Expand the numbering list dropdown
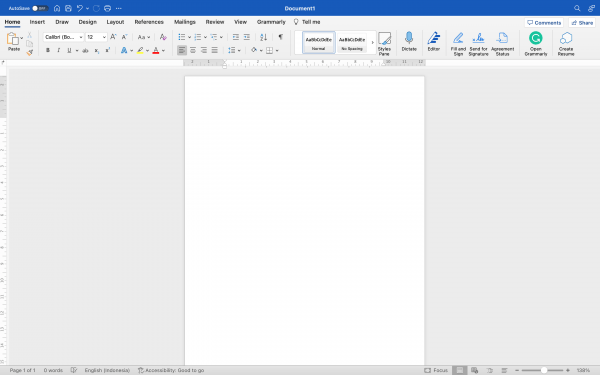Screen dimensions: 600x375 (x=205, y=37)
